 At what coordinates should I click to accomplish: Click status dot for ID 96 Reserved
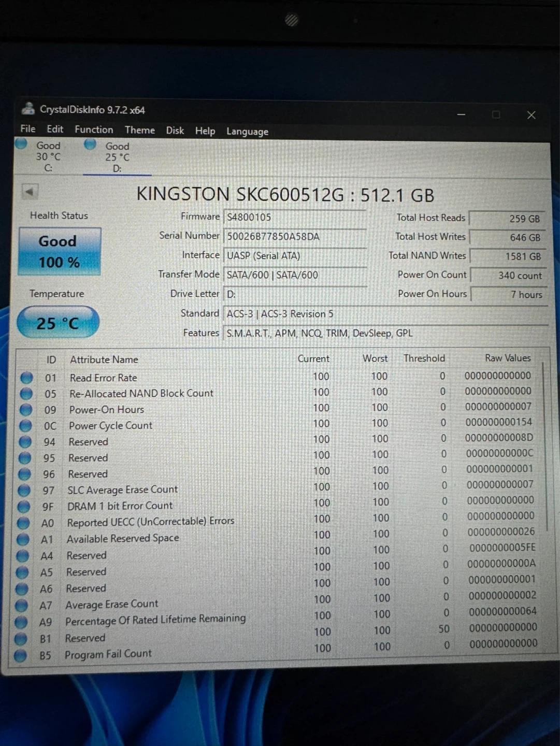24,474
